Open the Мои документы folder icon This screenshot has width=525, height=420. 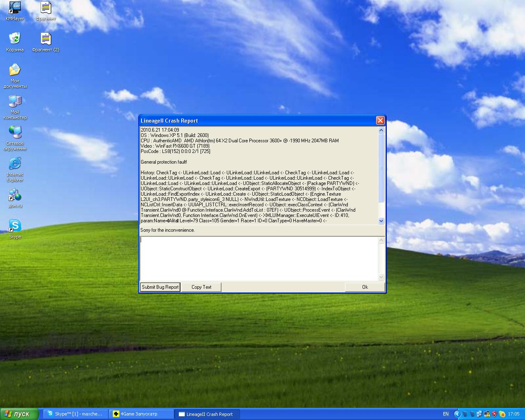(15, 76)
